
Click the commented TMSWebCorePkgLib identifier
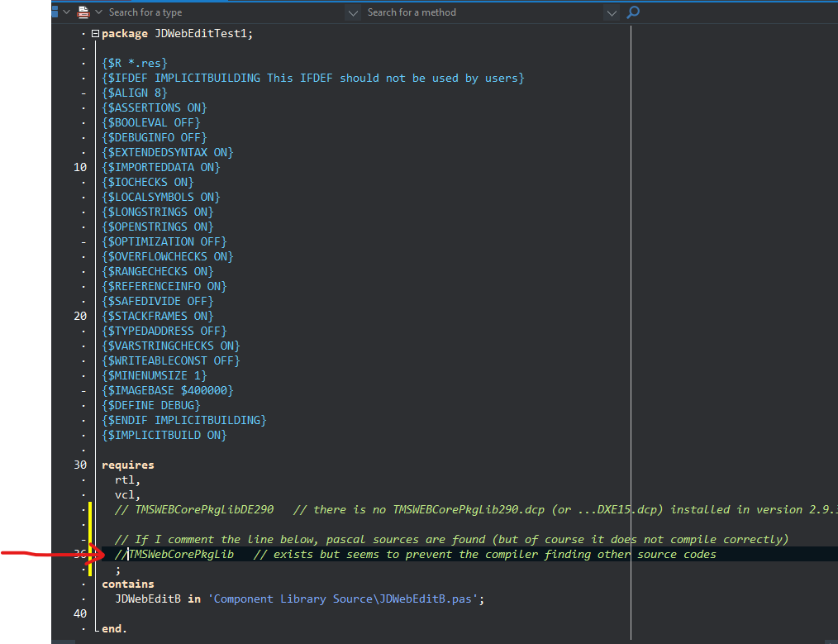(x=181, y=554)
